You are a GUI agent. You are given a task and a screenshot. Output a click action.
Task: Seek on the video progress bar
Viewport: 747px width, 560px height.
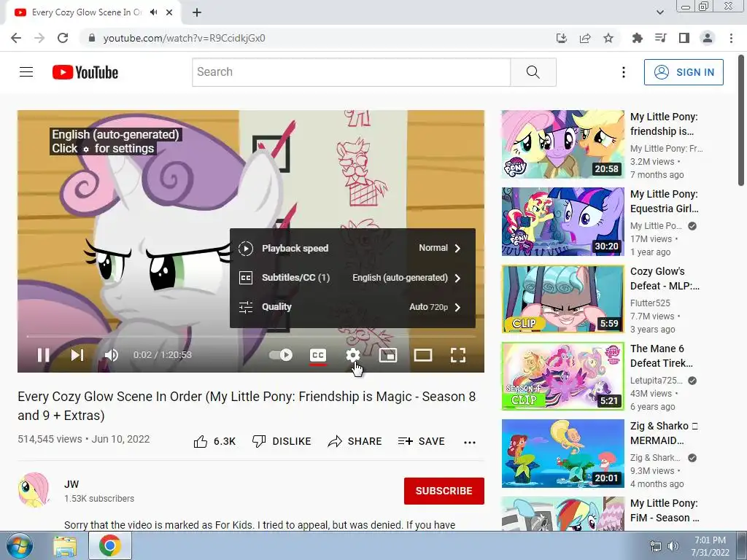[251, 336]
